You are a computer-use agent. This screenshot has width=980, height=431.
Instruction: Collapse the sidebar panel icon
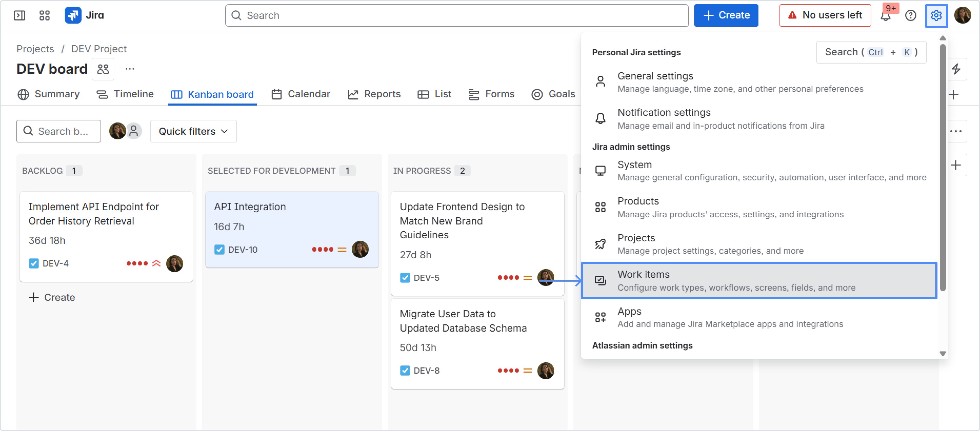[x=19, y=16]
